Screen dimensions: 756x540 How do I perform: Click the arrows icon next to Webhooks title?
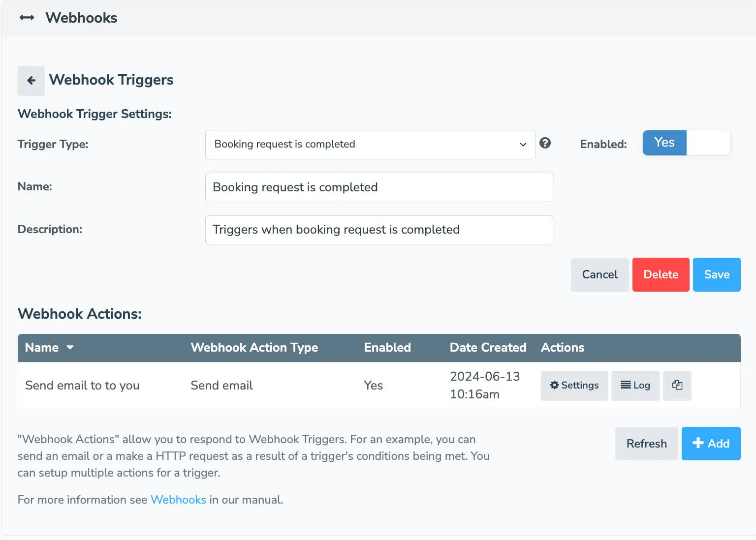27,17
